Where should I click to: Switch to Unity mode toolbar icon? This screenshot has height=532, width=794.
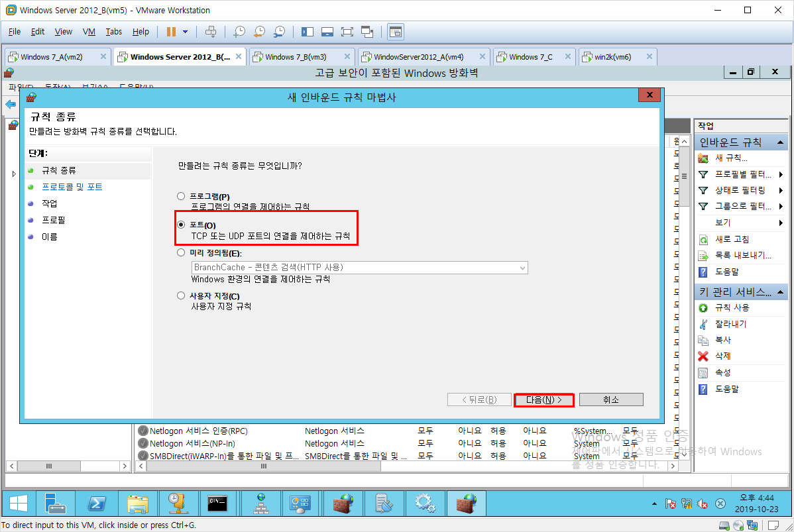point(367,32)
